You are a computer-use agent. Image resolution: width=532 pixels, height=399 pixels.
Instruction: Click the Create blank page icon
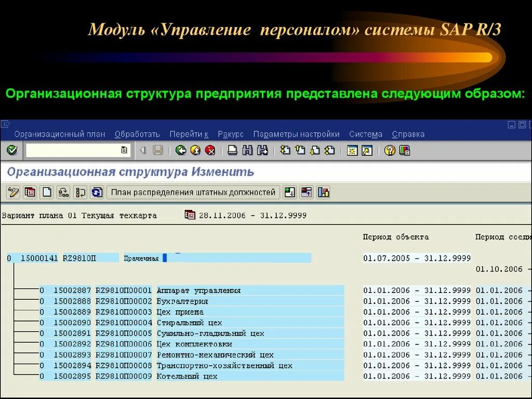click(x=47, y=192)
